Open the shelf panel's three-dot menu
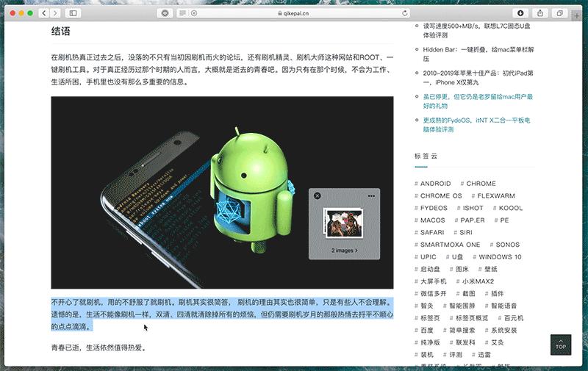Viewport: 588px width, 371px height. click(x=371, y=196)
